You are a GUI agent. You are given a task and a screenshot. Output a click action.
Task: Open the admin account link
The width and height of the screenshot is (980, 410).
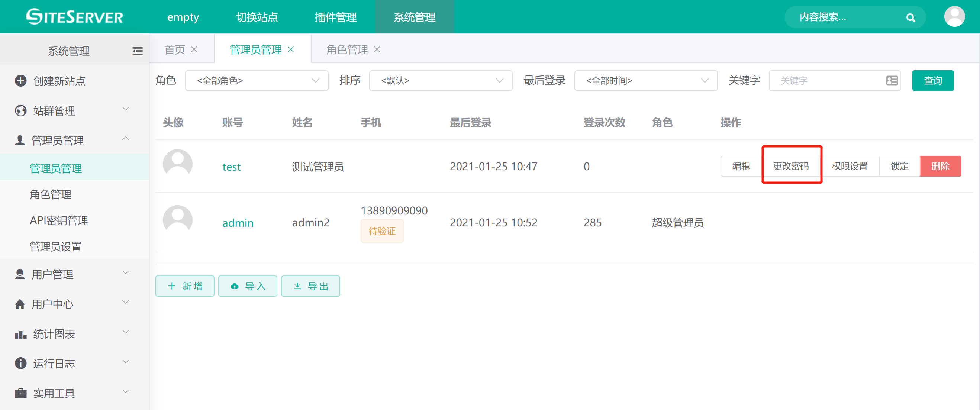(238, 223)
